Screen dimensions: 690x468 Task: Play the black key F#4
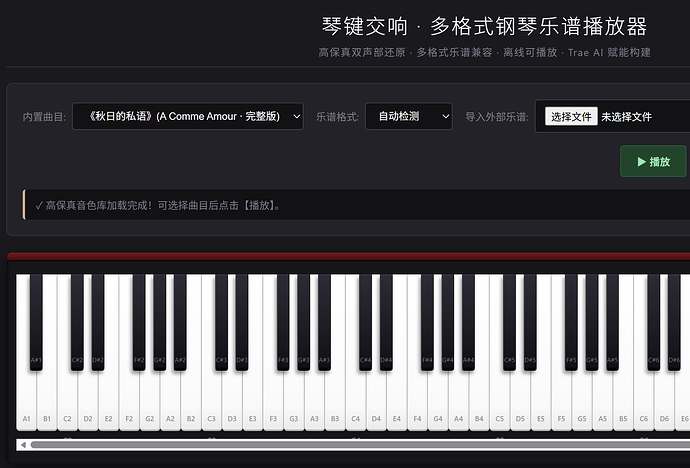(427, 322)
